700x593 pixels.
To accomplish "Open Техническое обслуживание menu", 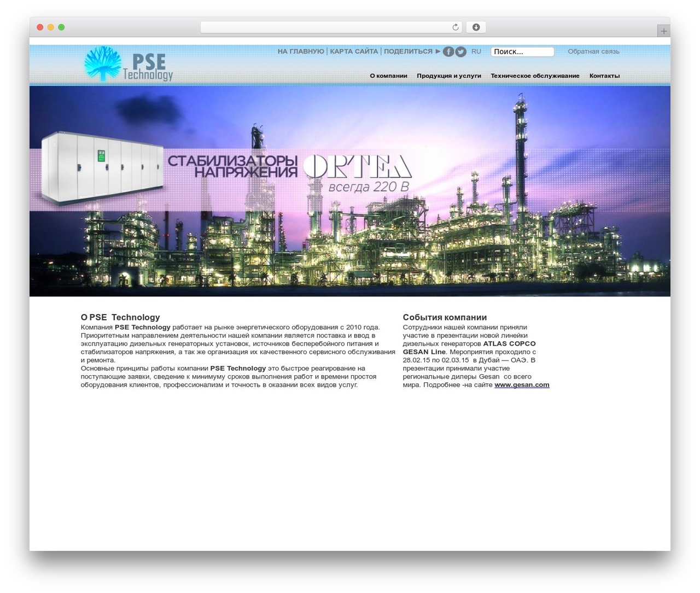I will 535,76.
